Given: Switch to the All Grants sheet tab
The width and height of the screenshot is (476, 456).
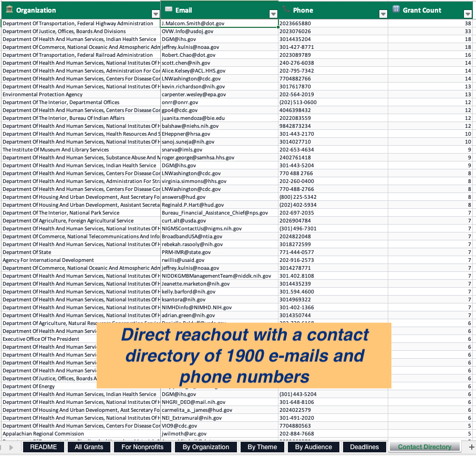Looking at the screenshot, I should pos(89,447).
